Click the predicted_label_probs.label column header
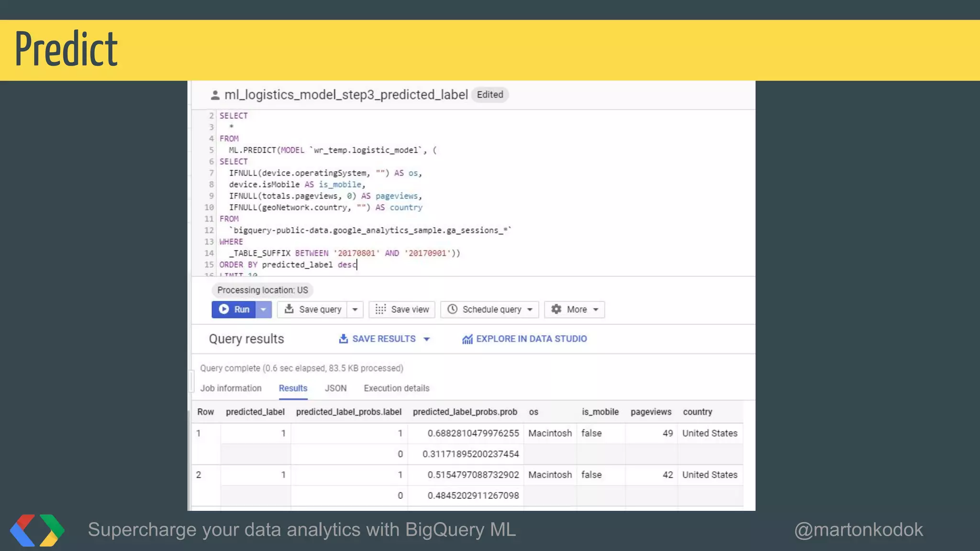This screenshot has width=980, height=551. click(x=348, y=412)
